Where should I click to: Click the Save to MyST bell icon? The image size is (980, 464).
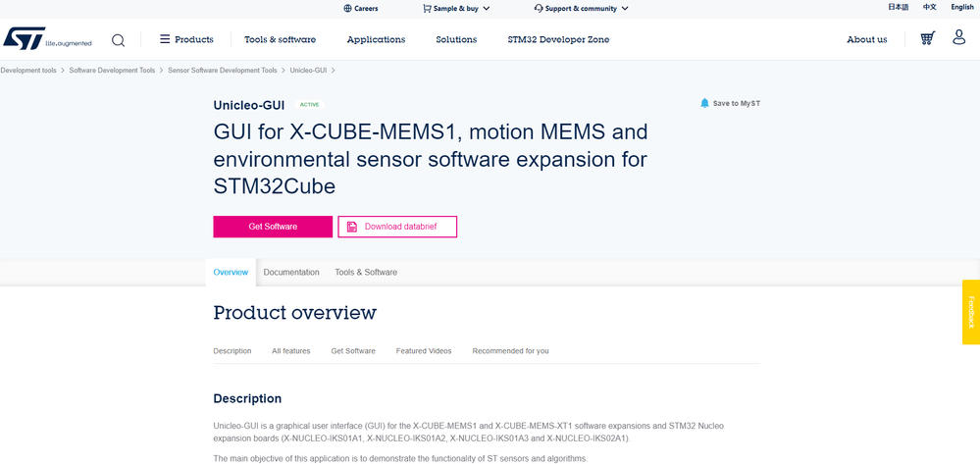[x=704, y=103]
